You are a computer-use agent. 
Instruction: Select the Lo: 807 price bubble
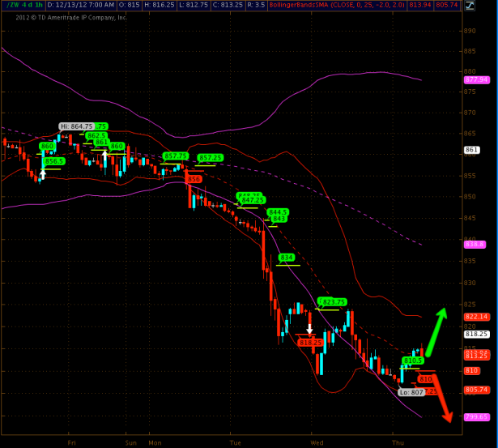point(411,392)
